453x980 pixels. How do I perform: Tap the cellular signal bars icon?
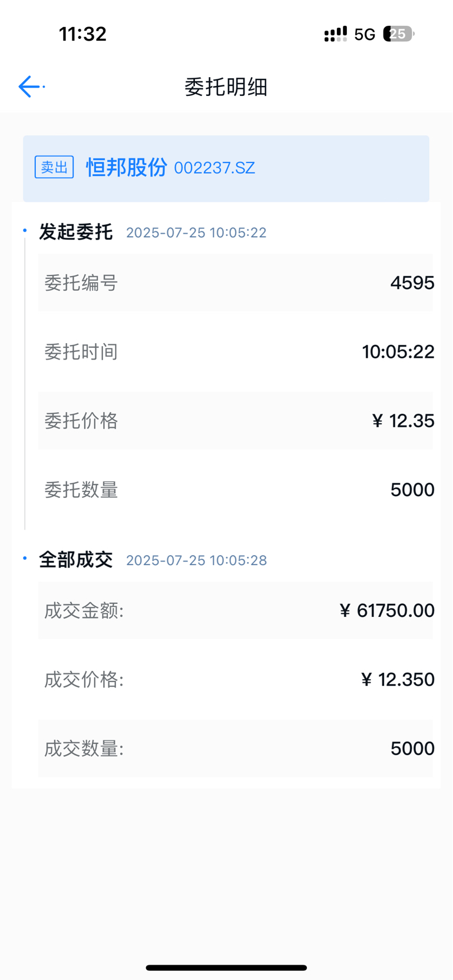coord(335,34)
